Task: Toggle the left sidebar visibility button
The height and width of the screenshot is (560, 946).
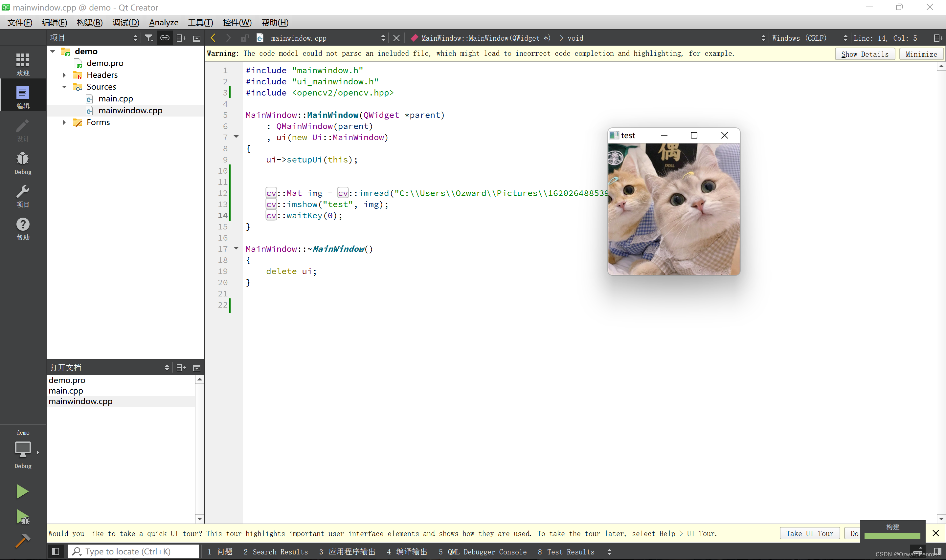Action: click(56, 552)
